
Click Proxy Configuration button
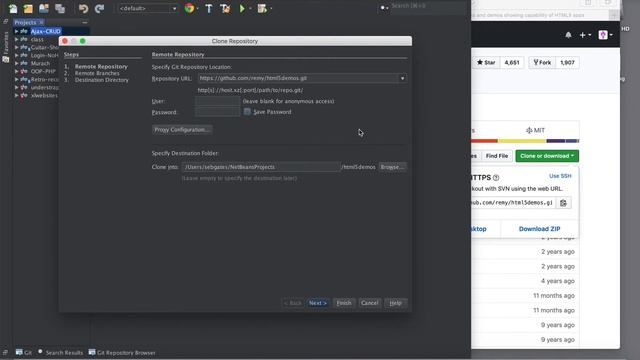pyautogui.click(x=182, y=130)
